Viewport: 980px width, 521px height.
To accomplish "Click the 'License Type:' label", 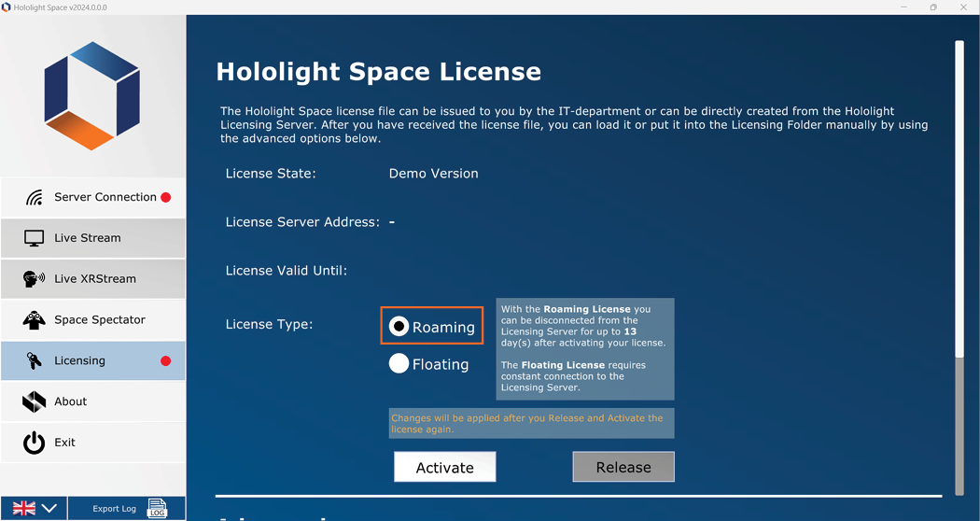I will coord(270,325).
